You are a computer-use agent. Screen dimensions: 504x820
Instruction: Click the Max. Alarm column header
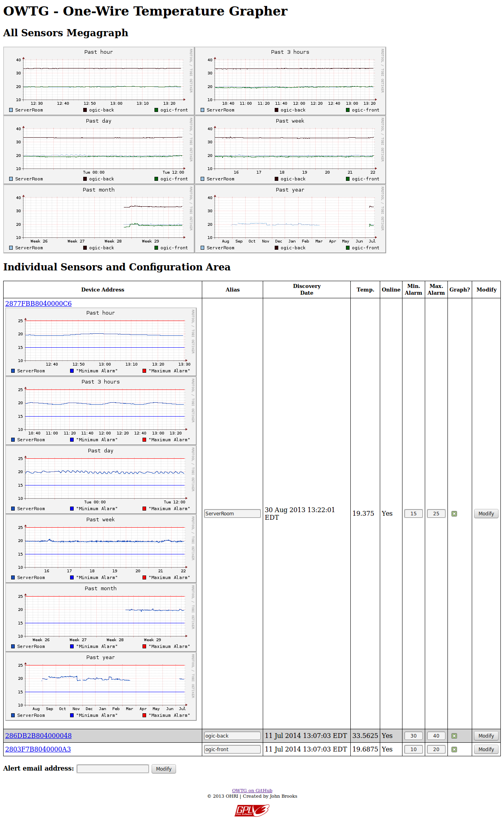(x=436, y=290)
